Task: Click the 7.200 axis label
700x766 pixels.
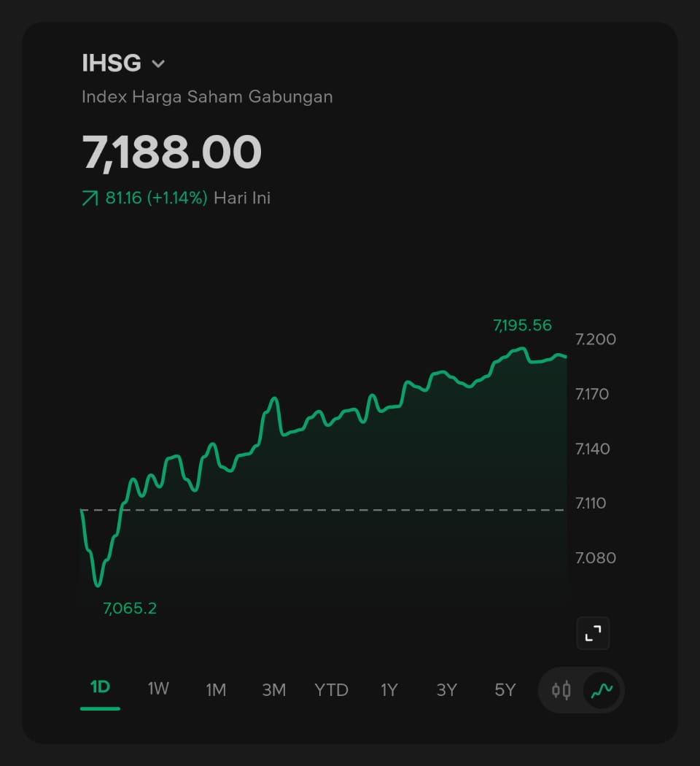Action: coord(596,339)
